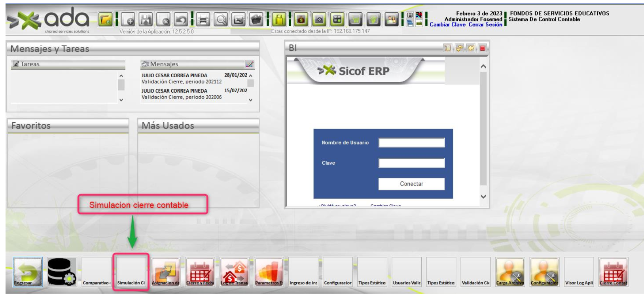Select the Validación Cierre periodo 202112 message
This screenshot has height=300, width=644.
(182, 82)
